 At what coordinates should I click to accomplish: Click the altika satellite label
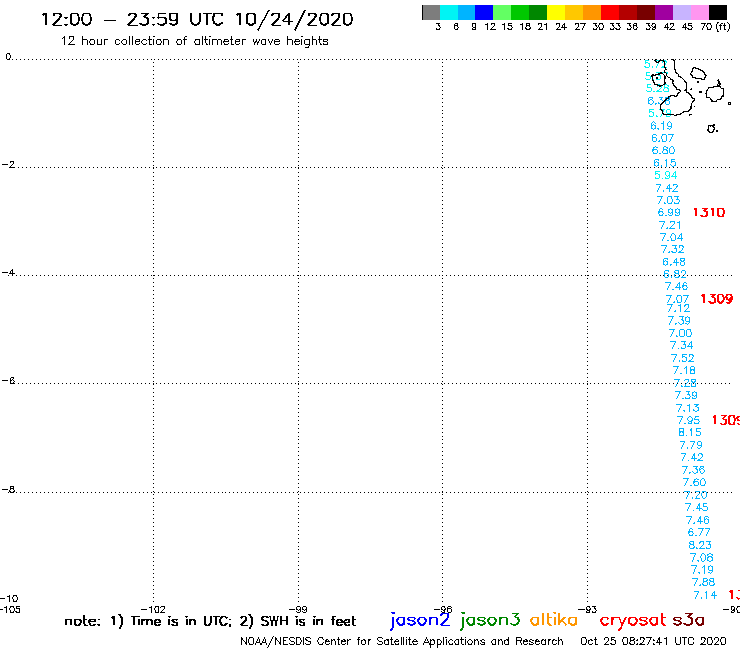coord(554,619)
